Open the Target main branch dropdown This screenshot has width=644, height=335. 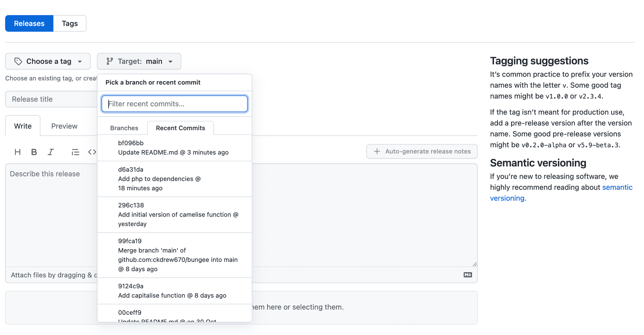coord(139,61)
